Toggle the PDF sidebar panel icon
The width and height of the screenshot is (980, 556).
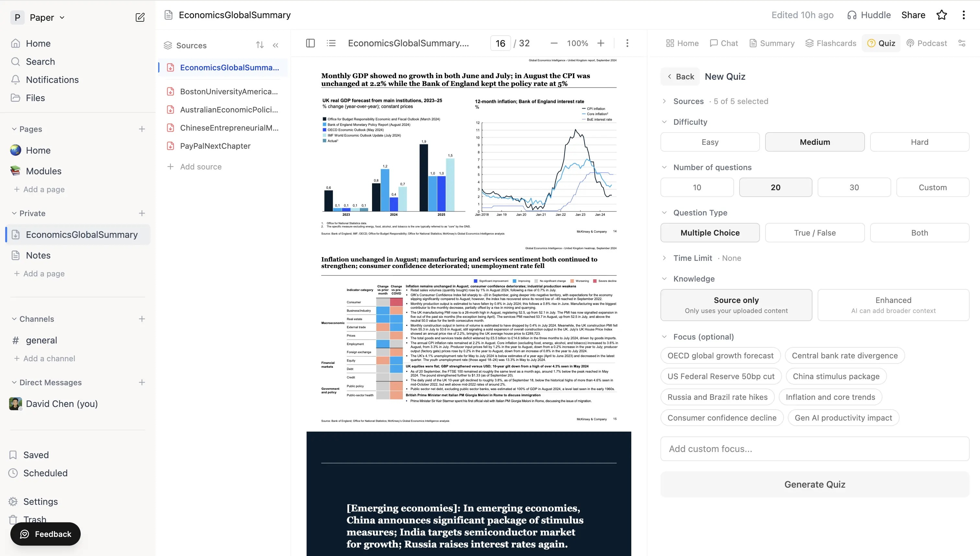(310, 43)
